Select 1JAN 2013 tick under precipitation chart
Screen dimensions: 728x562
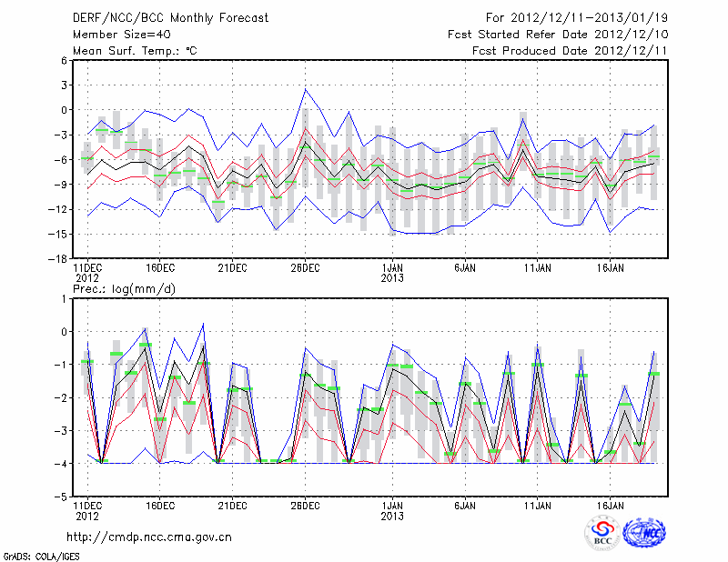pos(393,509)
